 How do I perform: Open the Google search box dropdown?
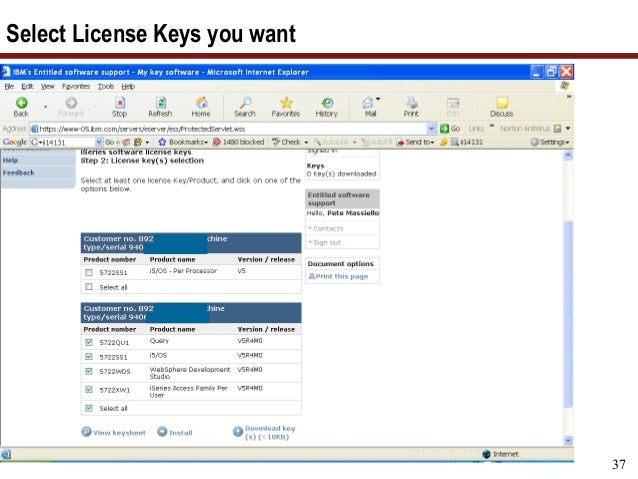(x=98, y=142)
